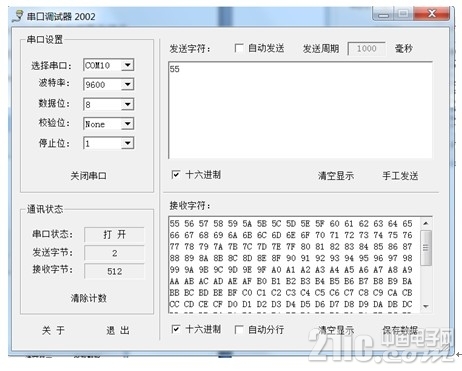Click inside the 发送字符 text area

301,110
